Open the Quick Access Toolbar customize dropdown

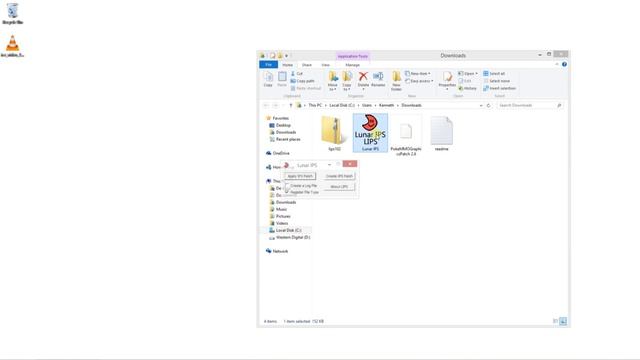coord(287,56)
